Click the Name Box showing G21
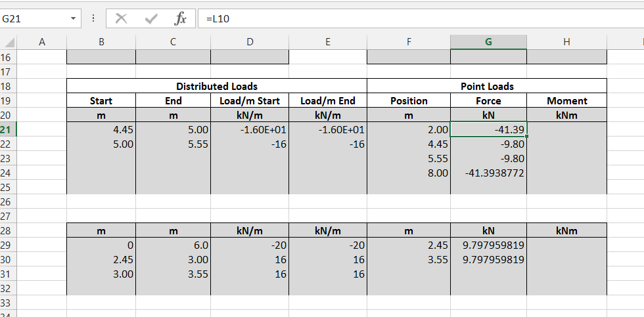 [x=33, y=19]
